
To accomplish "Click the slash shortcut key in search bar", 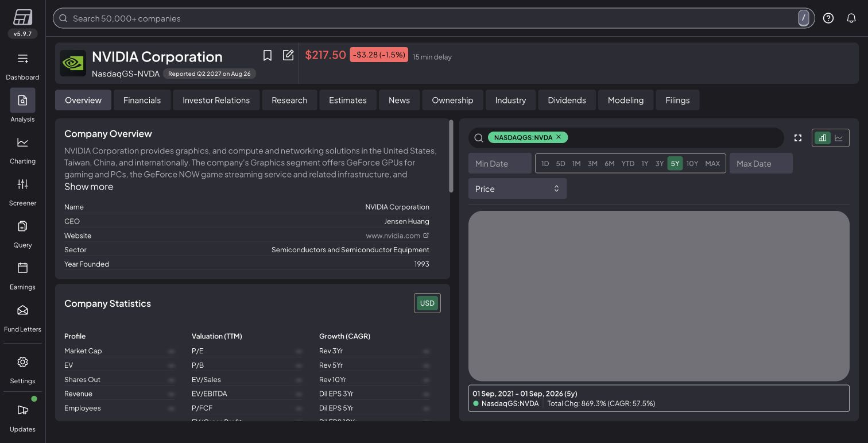I will pyautogui.click(x=804, y=18).
